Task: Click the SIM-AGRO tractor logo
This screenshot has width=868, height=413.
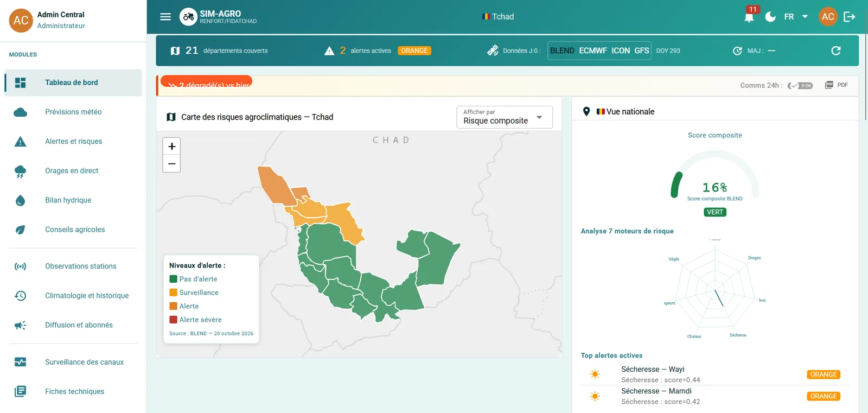Action: [188, 17]
